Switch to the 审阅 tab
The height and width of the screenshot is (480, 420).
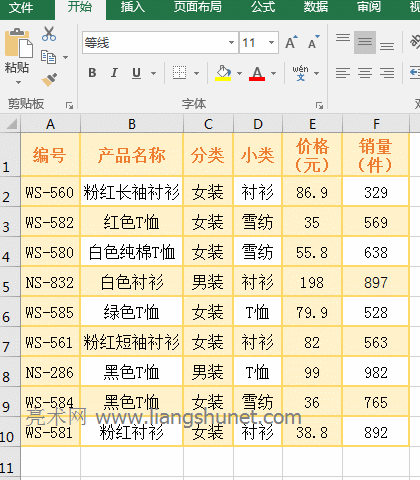pos(369,7)
